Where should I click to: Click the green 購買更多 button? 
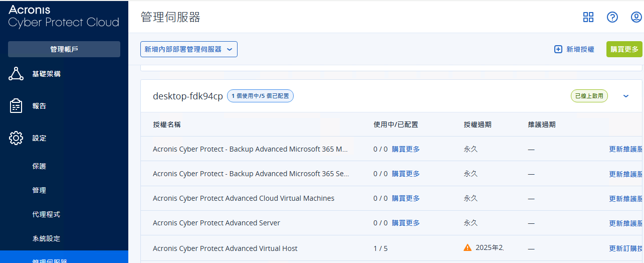pyautogui.click(x=624, y=49)
